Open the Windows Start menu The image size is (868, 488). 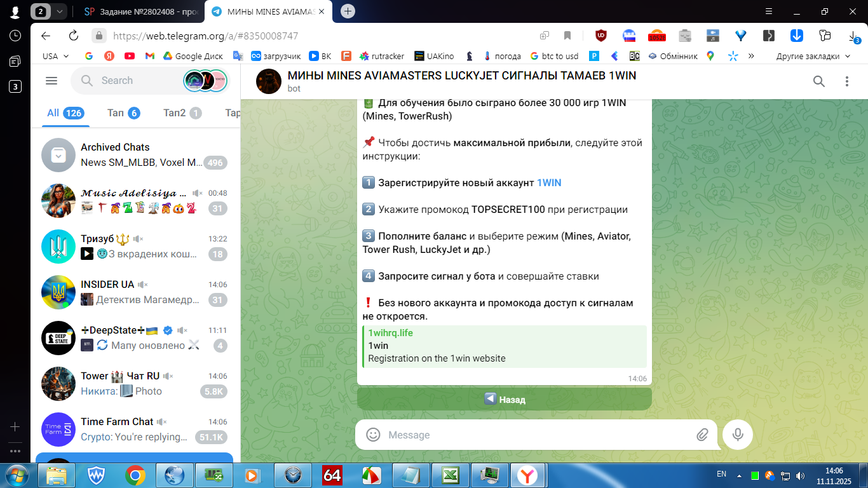pos(17,475)
